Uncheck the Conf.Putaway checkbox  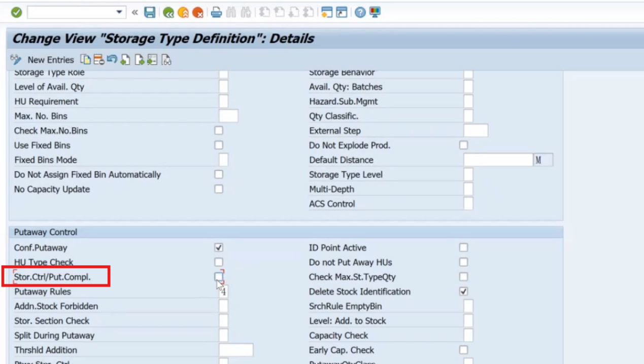pos(219,247)
